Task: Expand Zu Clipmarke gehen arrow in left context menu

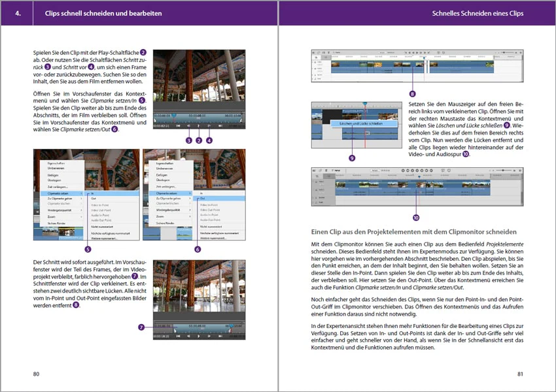Action: pos(82,199)
